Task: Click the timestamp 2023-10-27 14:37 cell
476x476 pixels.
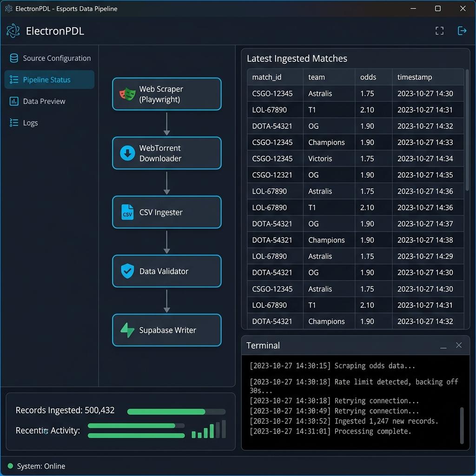Action: 428,224
